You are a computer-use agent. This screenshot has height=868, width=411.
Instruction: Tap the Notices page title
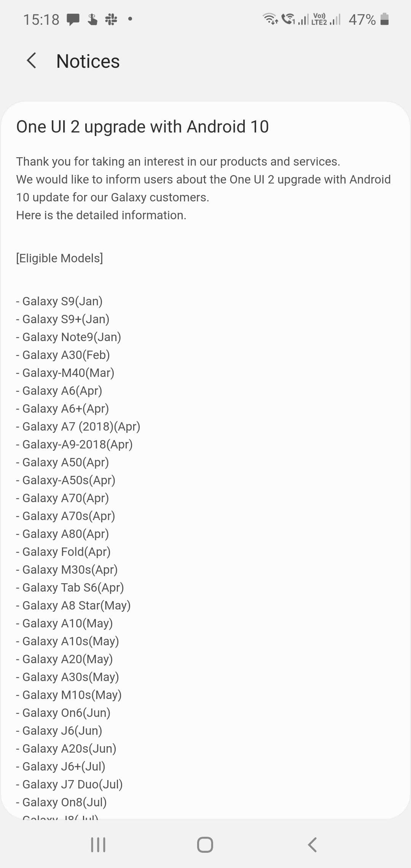(x=88, y=61)
